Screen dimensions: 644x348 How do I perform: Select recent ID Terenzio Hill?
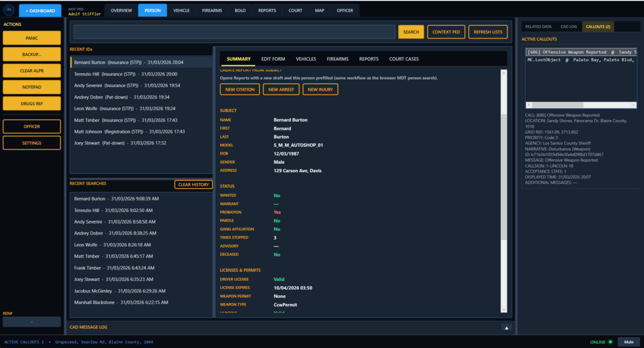click(x=141, y=74)
